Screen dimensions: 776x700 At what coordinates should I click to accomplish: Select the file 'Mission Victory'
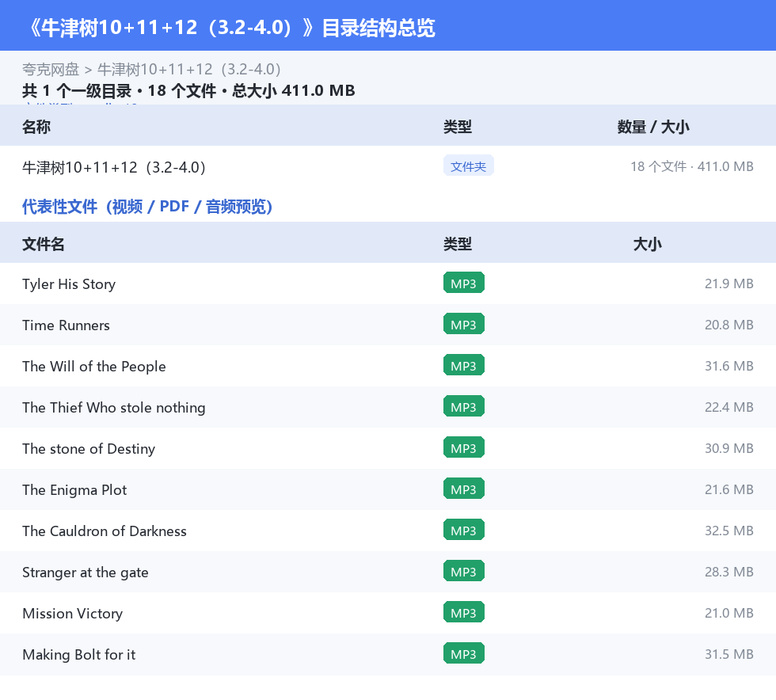tap(72, 614)
